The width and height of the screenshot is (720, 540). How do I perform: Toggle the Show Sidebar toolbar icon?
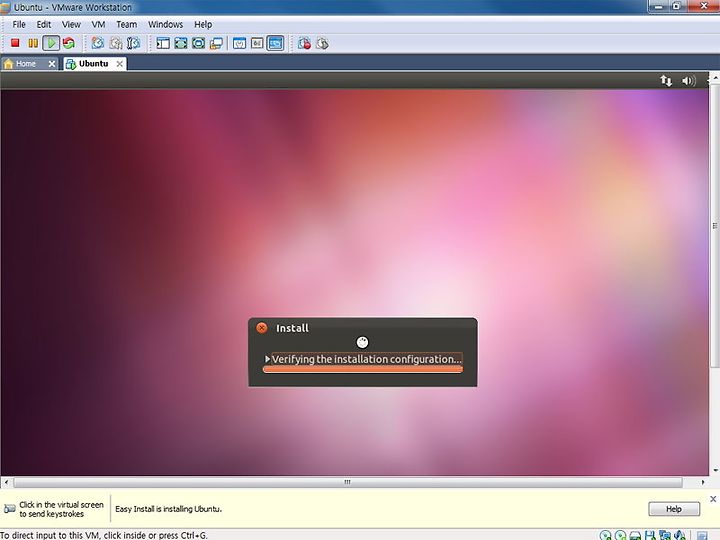(163, 43)
